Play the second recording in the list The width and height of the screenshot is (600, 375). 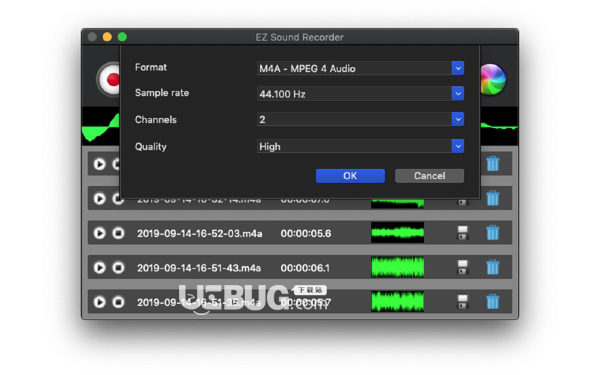point(99,199)
